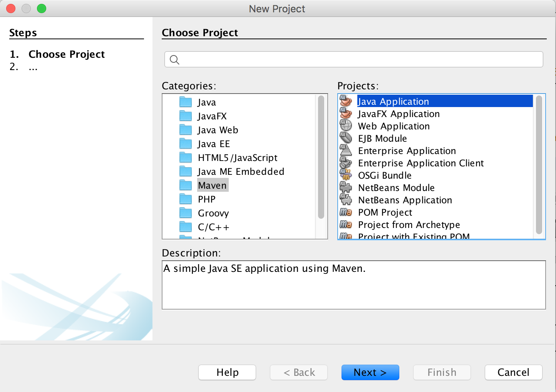This screenshot has width=556, height=392.
Task: Select JavaFX Application project type text
Action: 399,114
